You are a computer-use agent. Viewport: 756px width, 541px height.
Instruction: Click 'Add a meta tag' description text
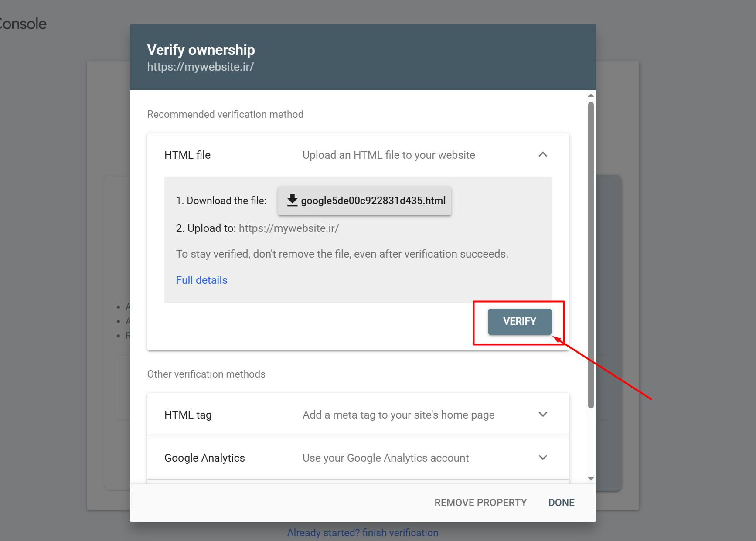(x=398, y=415)
